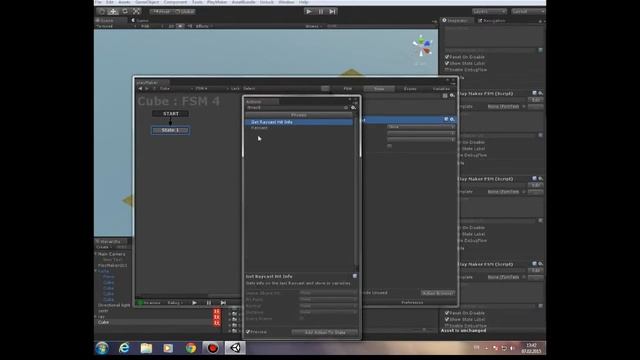The height and width of the screenshot is (360, 640).
Task: Click the topmost red error icon in the console
Action: 217,311
